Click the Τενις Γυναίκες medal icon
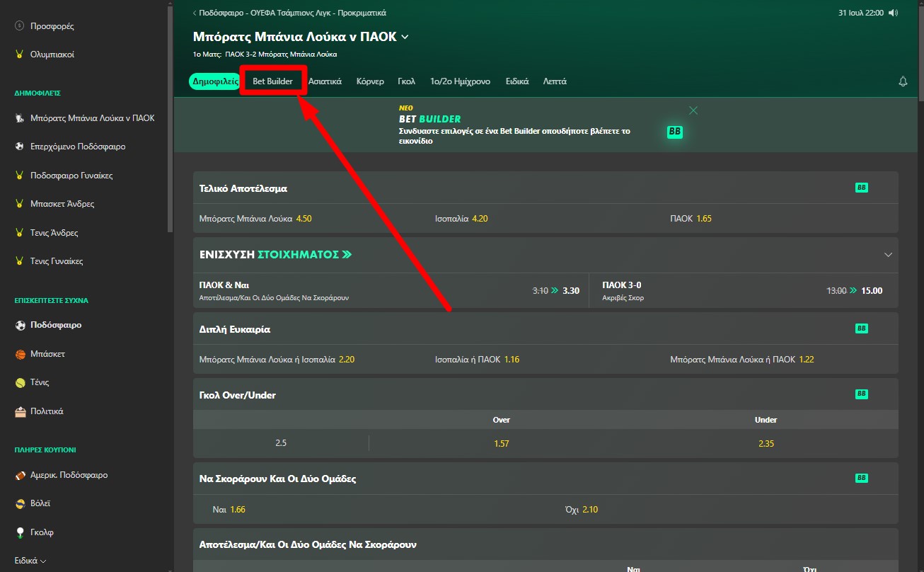This screenshot has height=572, width=924. [x=20, y=261]
